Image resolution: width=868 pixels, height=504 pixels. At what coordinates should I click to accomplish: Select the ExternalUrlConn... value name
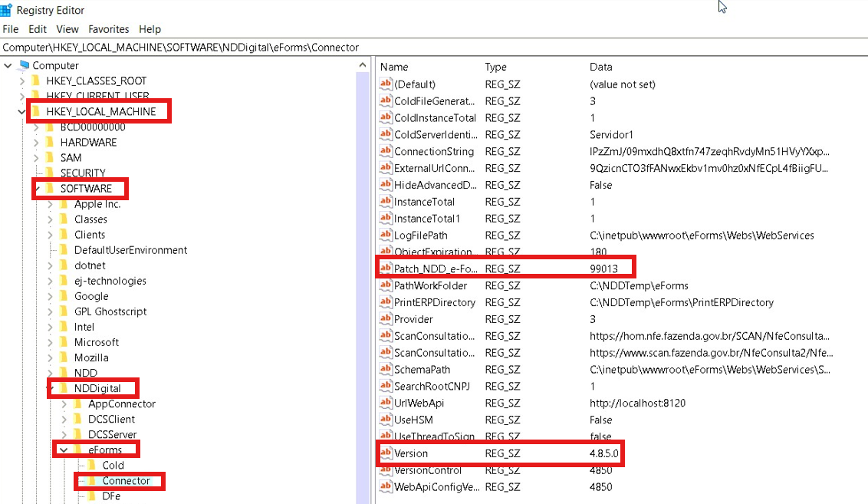pyautogui.click(x=434, y=168)
